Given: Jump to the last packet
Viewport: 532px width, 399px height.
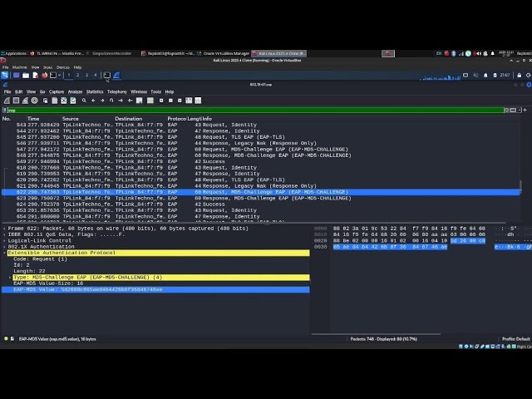Looking at the screenshot, I should 130,101.
